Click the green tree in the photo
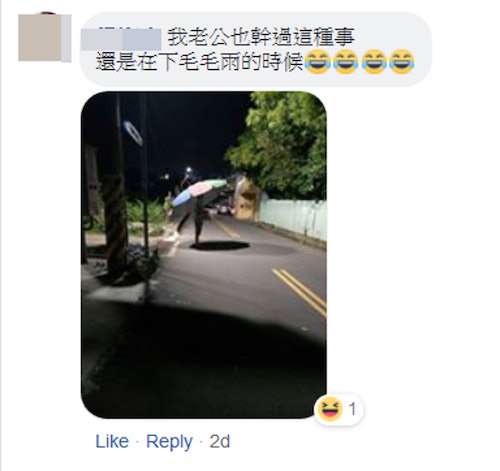The height and width of the screenshot is (471, 500). [x=280, y=143]
